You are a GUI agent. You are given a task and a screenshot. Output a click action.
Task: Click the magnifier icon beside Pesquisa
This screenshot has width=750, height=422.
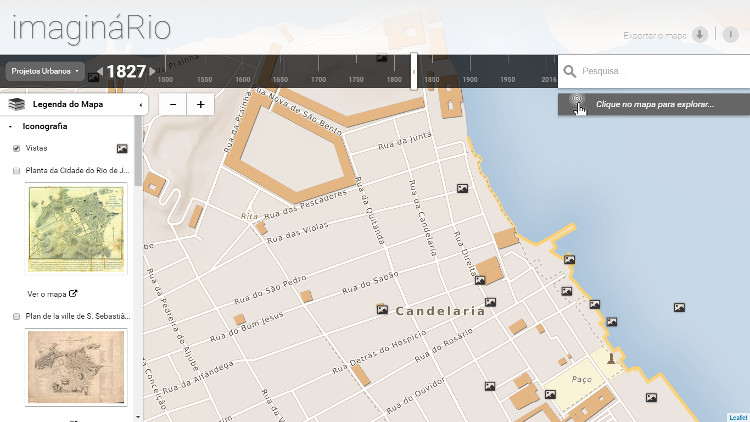coord(570,71)
